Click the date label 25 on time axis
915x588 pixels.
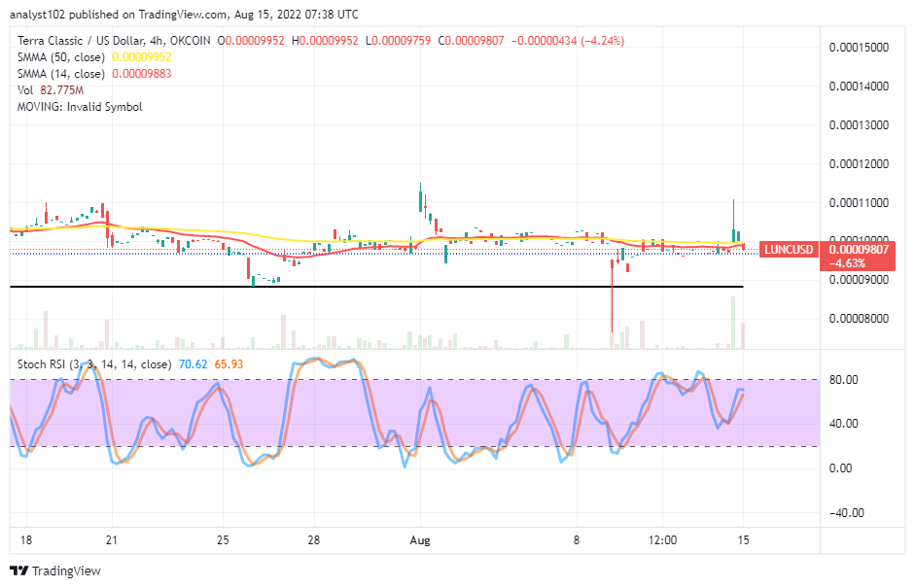click(223, 540)
